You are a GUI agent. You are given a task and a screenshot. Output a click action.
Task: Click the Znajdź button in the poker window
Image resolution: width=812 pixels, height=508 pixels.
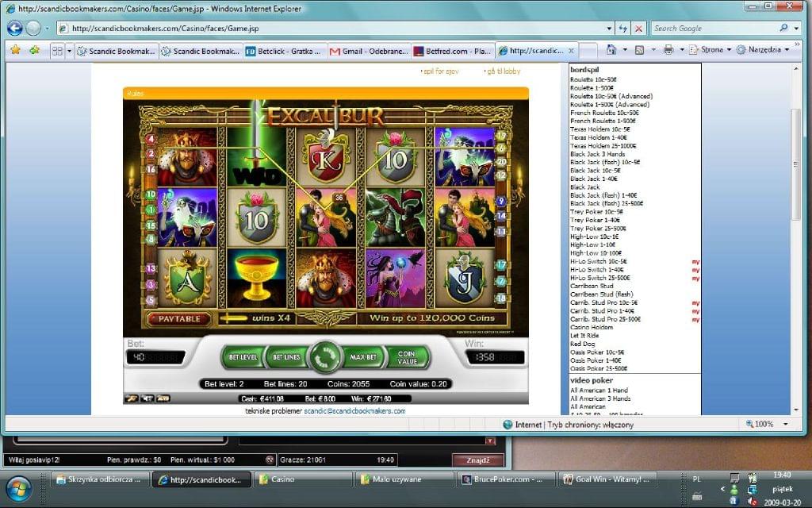coord(477,460)
